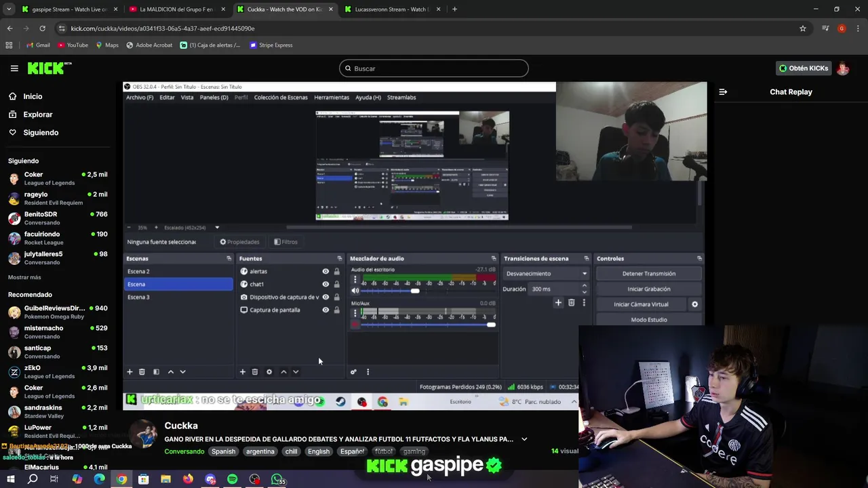Open the Desvanecimiento transition dropdown
Viewport: 868px width, 488px height.
pyautogui.click(x=547, y=273)
